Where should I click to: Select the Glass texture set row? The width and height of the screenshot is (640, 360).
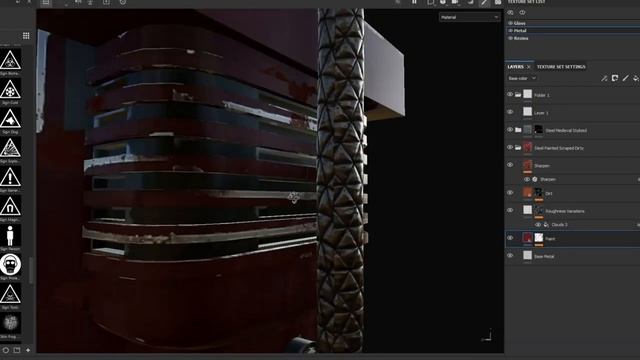(573, 23)
